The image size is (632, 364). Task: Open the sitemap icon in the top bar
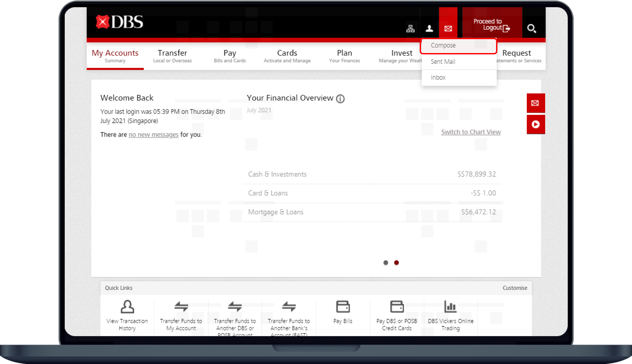(x=410, y=28)
